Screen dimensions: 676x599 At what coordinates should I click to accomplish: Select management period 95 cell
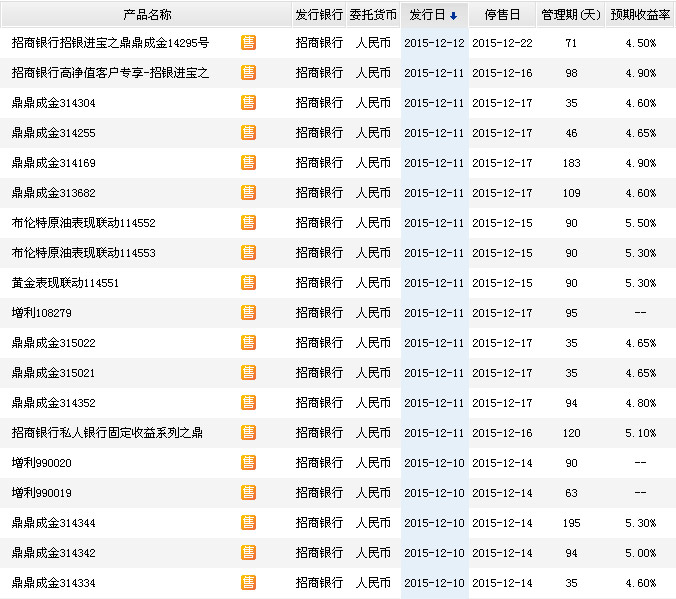point(571,313)
